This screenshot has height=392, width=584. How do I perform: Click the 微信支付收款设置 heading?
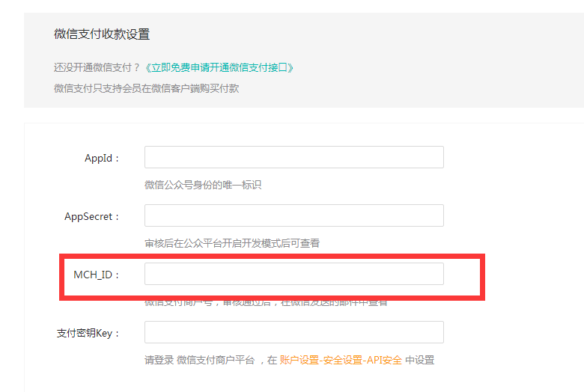(x=102, y=34)
